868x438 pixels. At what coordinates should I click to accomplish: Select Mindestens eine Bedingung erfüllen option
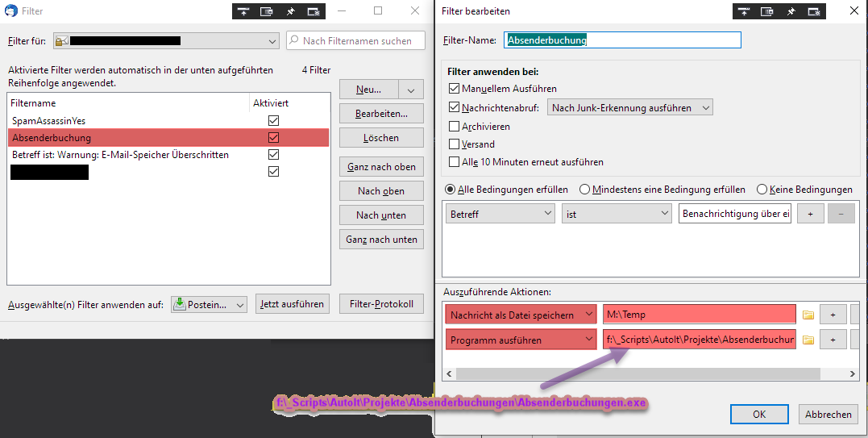tap(585, 190)
